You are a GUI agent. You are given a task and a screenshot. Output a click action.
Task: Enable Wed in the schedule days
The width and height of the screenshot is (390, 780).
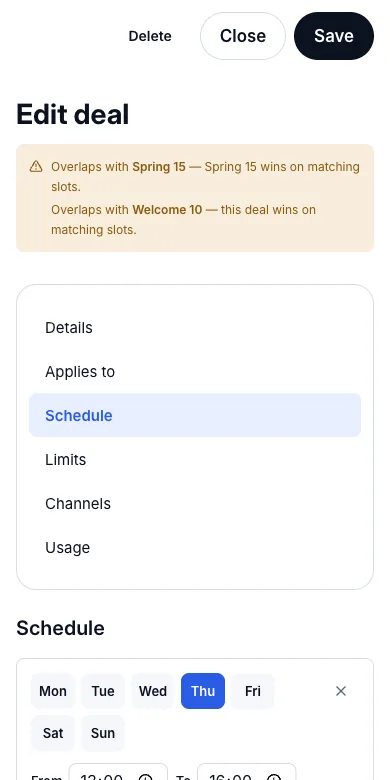pos(153,691)
